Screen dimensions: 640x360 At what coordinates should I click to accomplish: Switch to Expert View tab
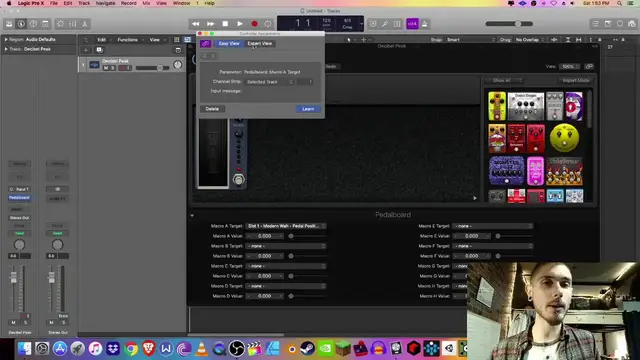260,43
